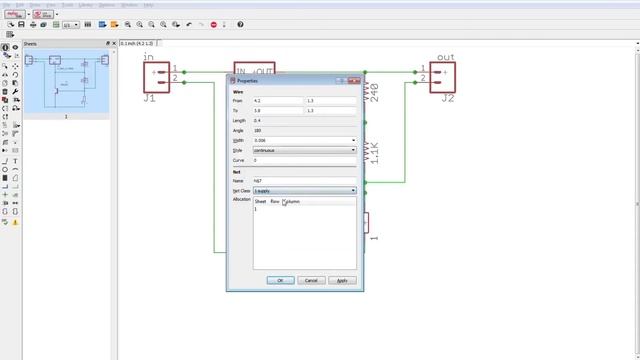Select sheet 1 thumbnail in Sheets panel
The width and height of the screenshot is (640, 360).
(x=67, y=82)
